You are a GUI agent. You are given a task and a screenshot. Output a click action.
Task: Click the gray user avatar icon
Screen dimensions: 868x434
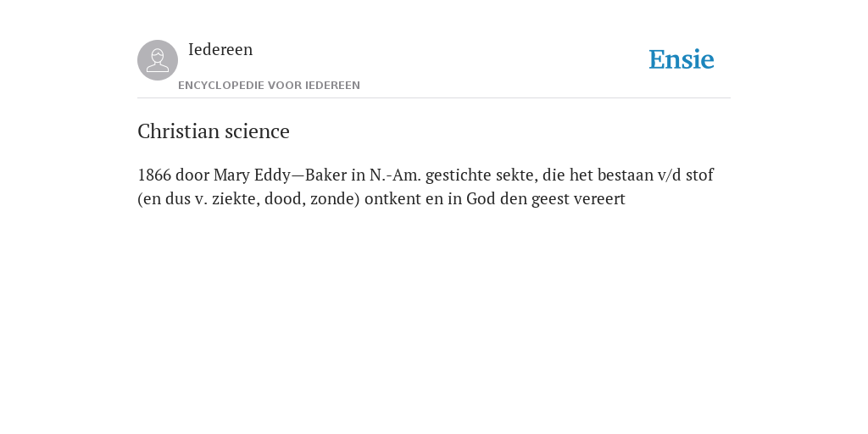tap(158, 60)
